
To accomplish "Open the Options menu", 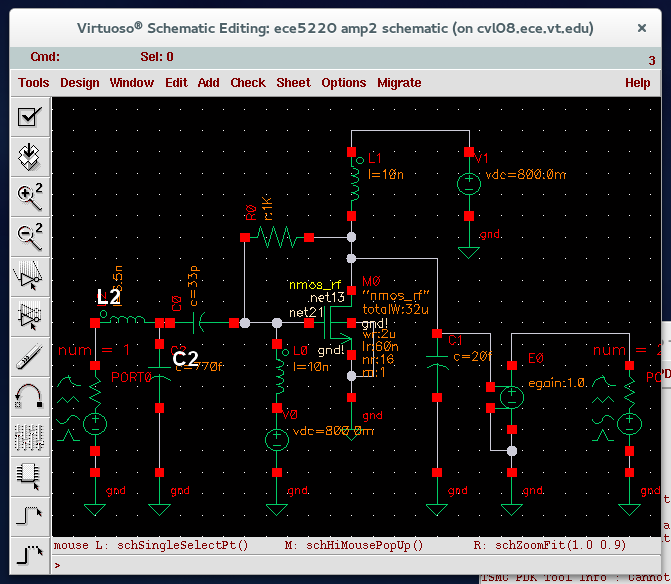I will (x=344, y=83).
